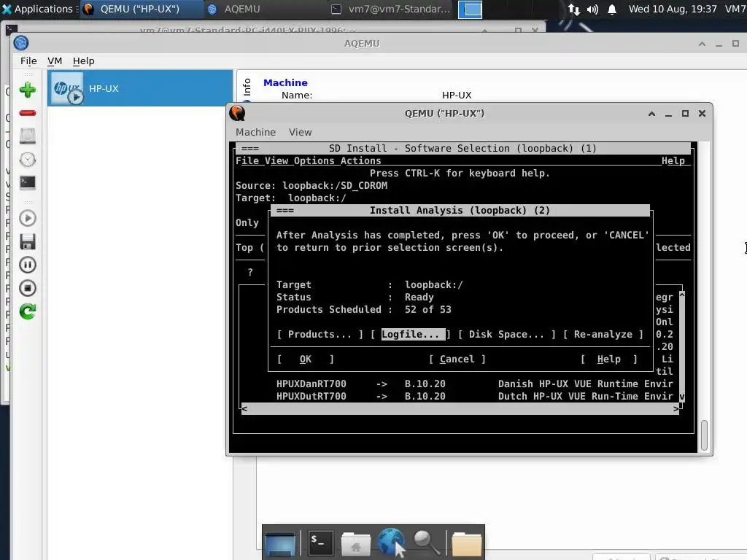
Task: Click the Disk Space... button
Action: (x=506, y=334)
